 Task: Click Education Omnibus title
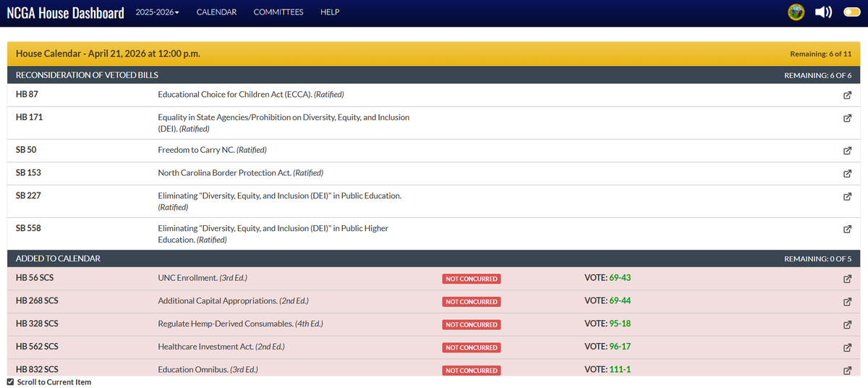tap(208, 369)
